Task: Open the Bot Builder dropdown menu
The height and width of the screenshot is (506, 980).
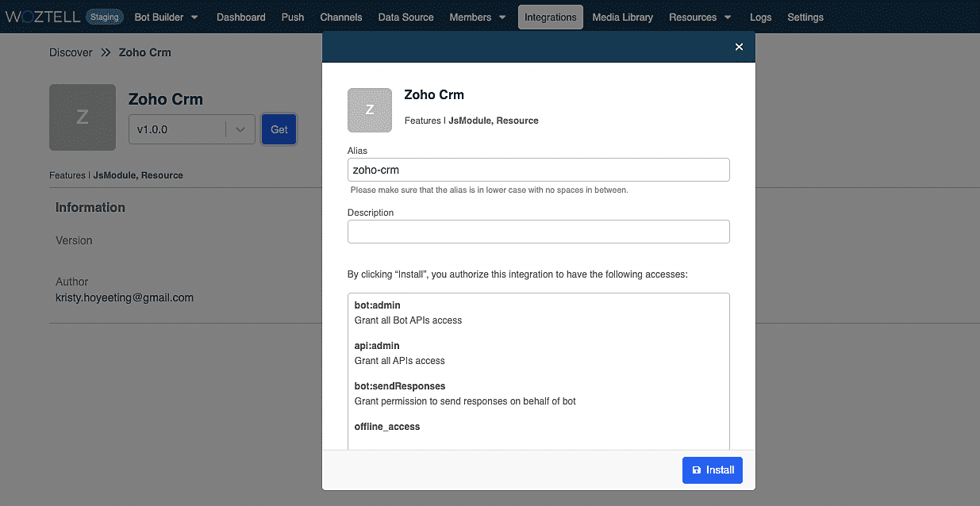Action: click(x=167, y=17)
